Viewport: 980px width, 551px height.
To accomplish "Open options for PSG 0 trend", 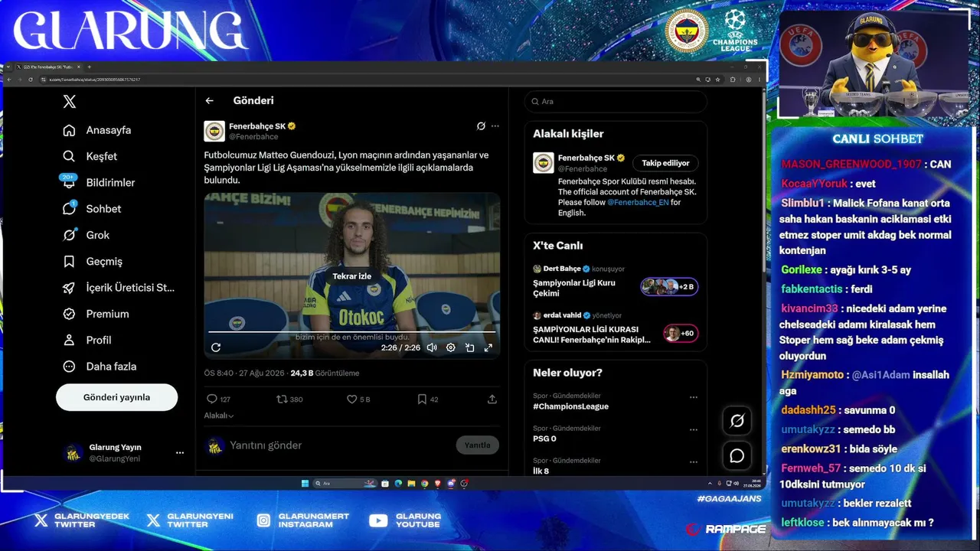I will pyautogui.click(x=694, y=430).
